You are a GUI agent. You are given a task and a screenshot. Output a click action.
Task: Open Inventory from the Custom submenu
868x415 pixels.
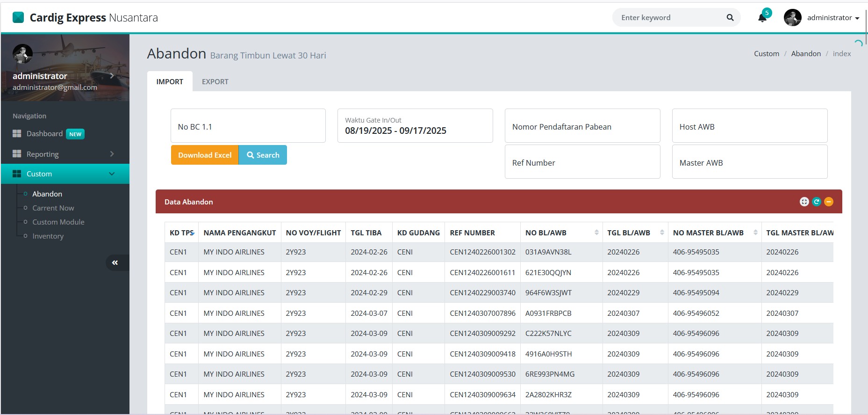(x=48, y=236)
